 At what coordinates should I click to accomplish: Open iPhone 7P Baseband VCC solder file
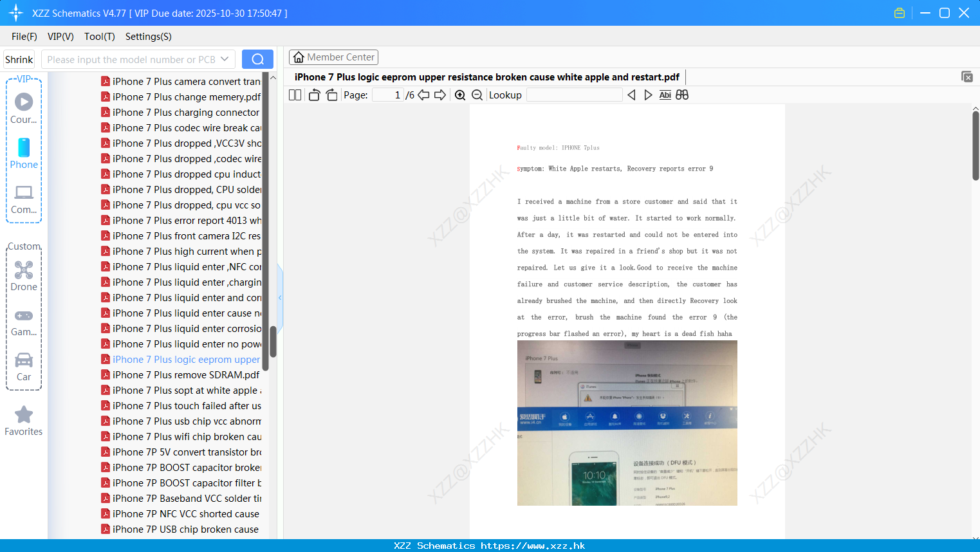pyautogui.click(x=181, y=499)
